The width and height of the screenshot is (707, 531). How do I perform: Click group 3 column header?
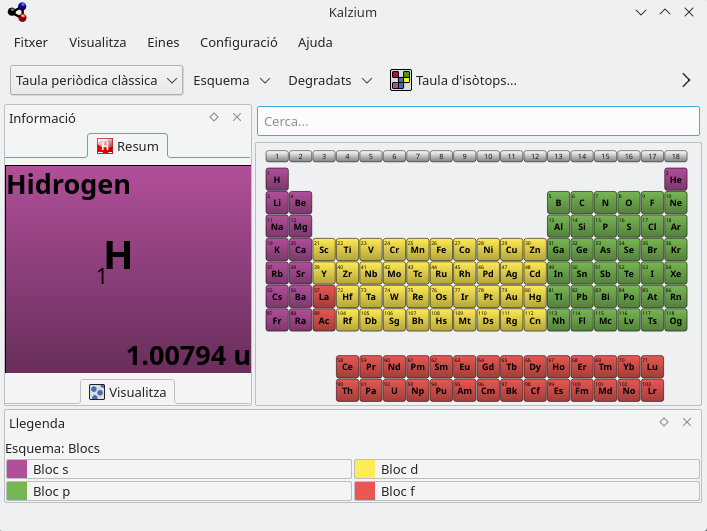324,156
